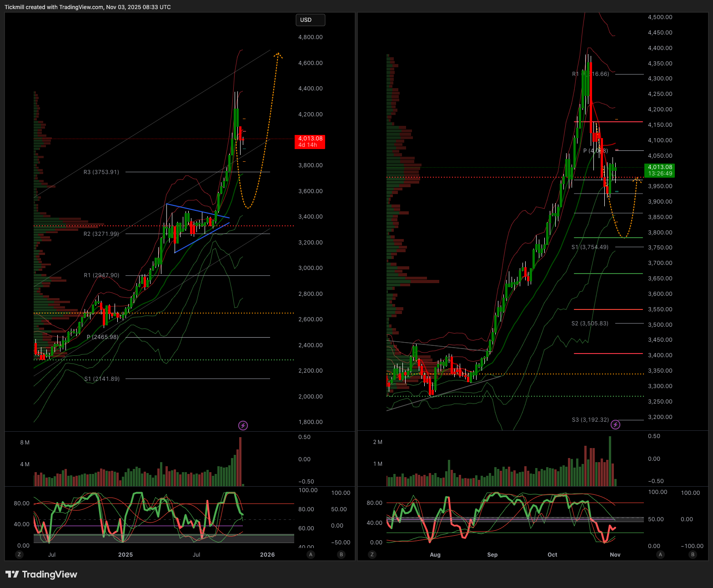Screen dimensions: 713x588
Task: Click the Oct label on right time axis
Action: (552, 554)
